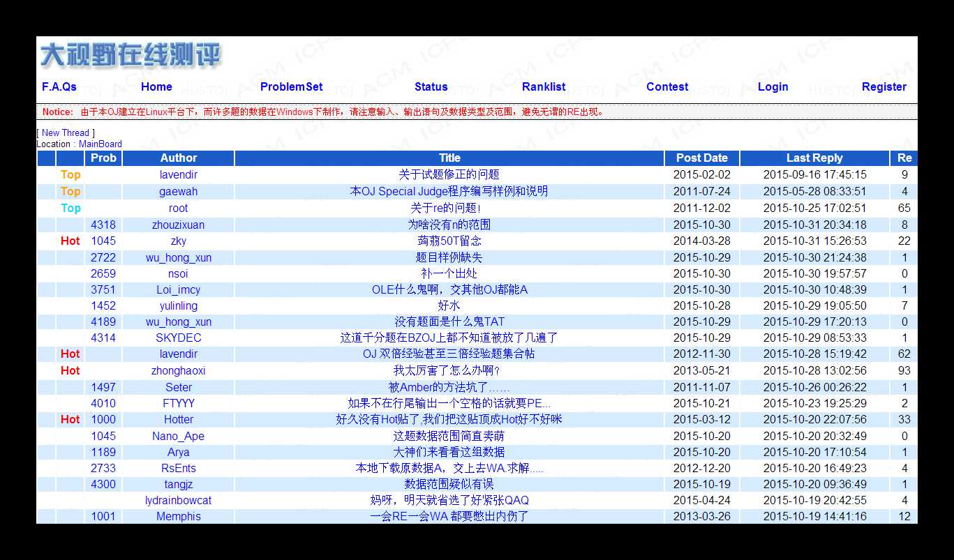Create a New Thread
Image resolution: width=954 pixels, height=560 pixels.
[x=66, y=133]
